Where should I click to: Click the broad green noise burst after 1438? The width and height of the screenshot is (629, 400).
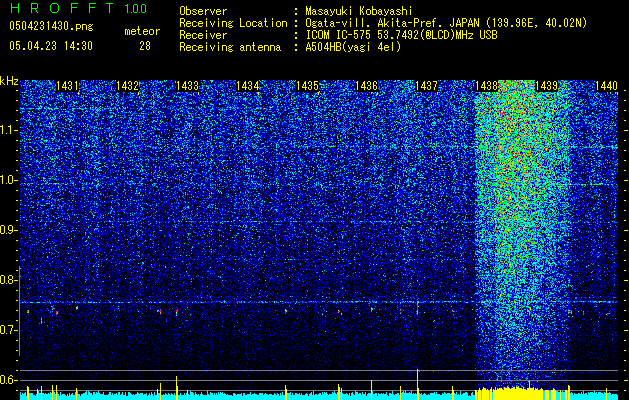(522, 233)
